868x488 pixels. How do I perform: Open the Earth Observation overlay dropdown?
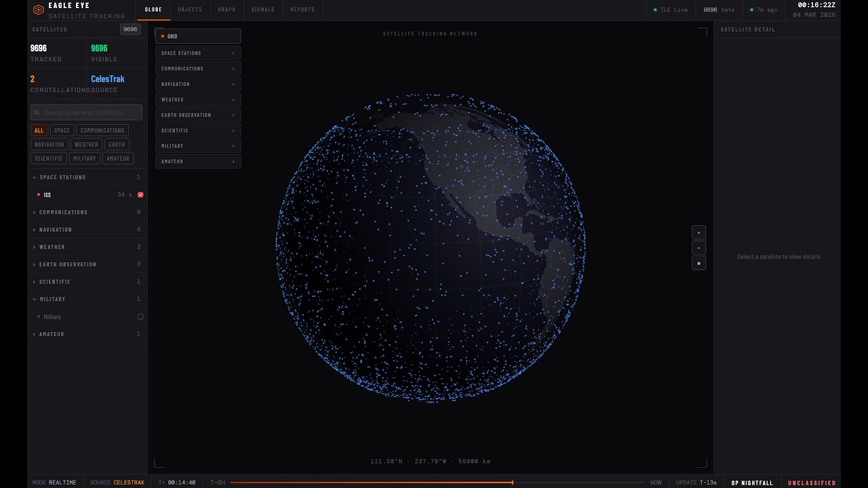click(x=198, y=115)
